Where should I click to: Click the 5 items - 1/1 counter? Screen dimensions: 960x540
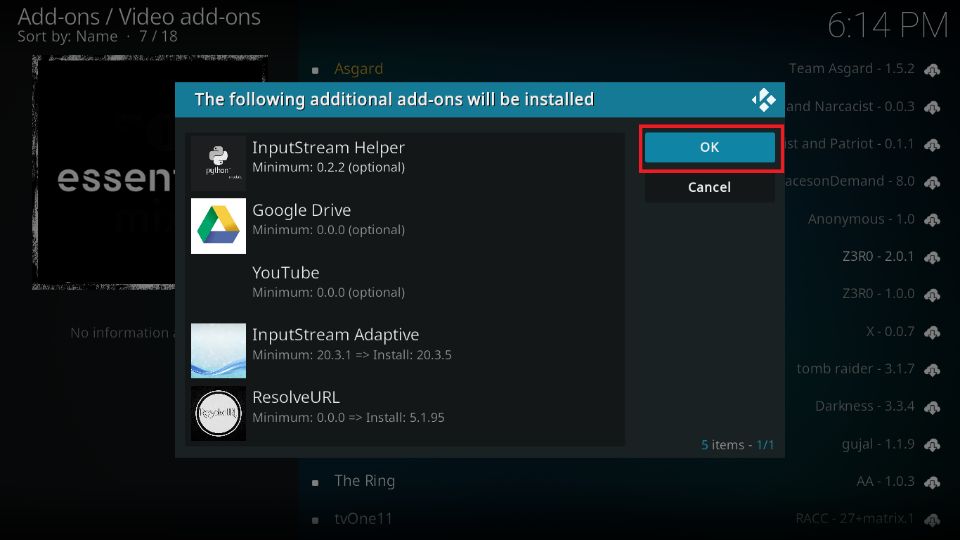click(x=737, y=445)
